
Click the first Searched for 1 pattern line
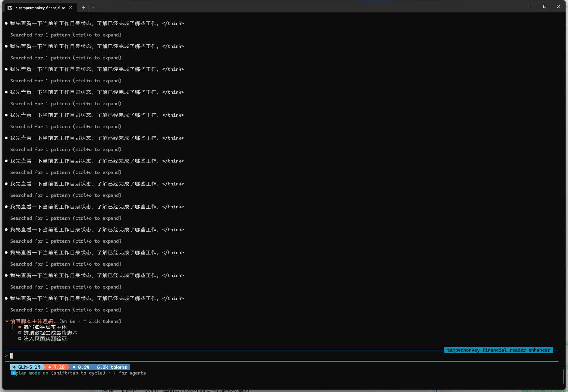tap(66, 35)
